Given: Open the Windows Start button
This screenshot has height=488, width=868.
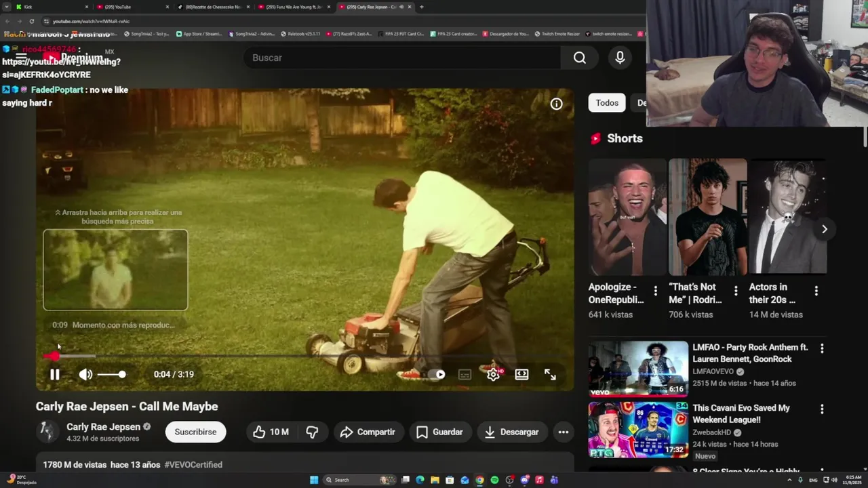Looking at the screenshot, I should point(314,480).
